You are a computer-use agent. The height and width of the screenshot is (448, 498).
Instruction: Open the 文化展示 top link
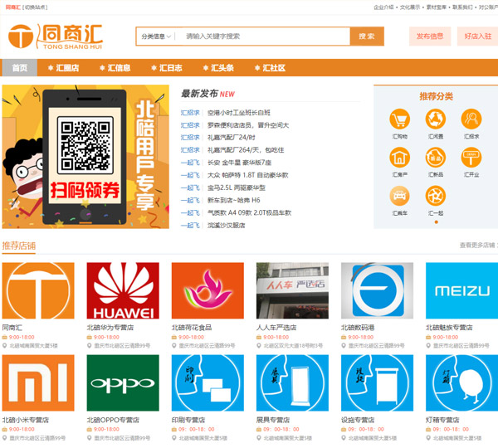point(410,7)
